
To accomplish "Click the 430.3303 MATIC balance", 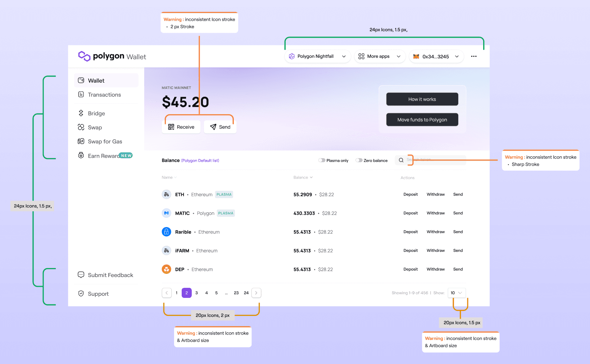I will click(x=304, y=213).
